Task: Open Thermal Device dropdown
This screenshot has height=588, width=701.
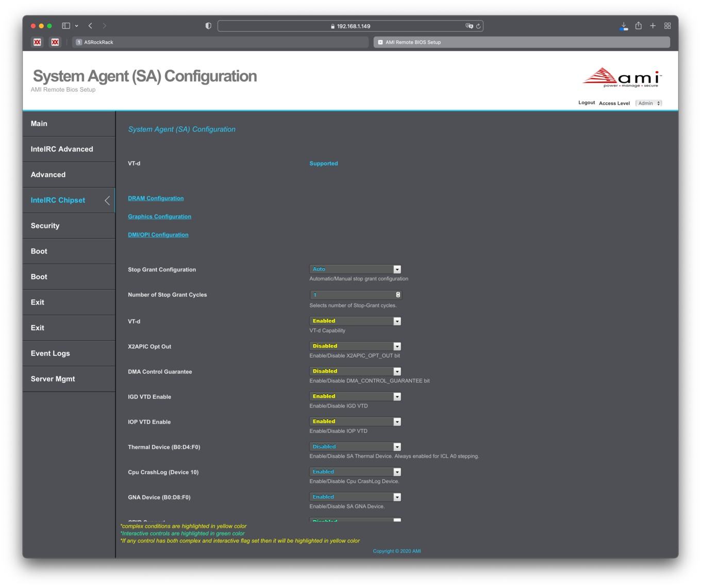Action: (x=355, y=447)
